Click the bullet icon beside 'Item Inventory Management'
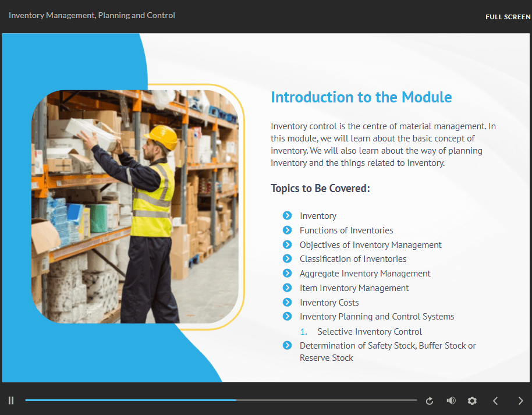Image resolution: width=532 pixels, height=415 pixels. pyautogui.click(x=287, y=288)
